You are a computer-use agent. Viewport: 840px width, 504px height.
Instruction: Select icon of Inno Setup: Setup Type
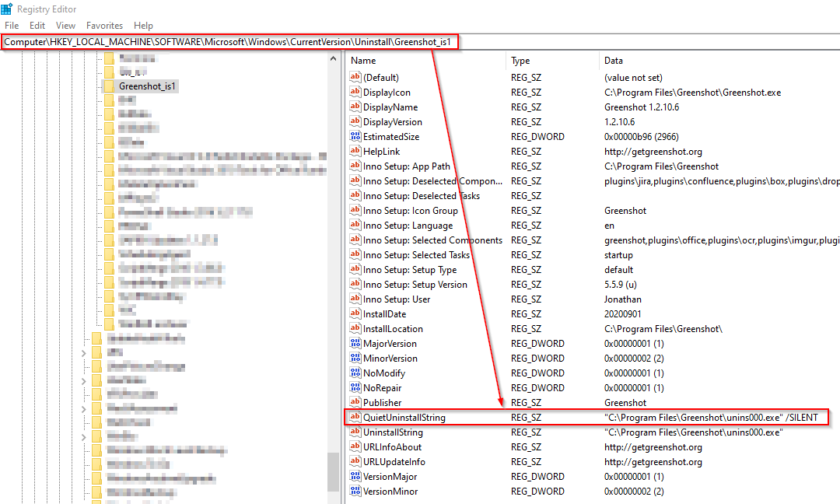(355, 269)
